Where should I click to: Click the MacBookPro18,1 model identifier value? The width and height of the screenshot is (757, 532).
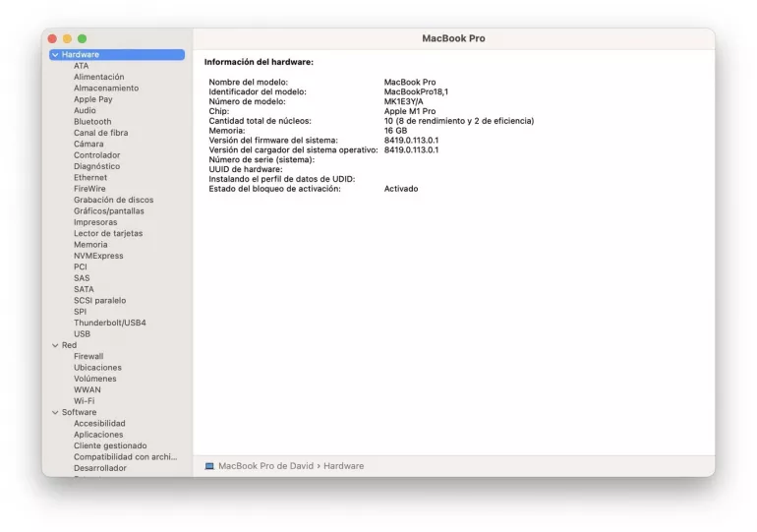tap(416, 91)
